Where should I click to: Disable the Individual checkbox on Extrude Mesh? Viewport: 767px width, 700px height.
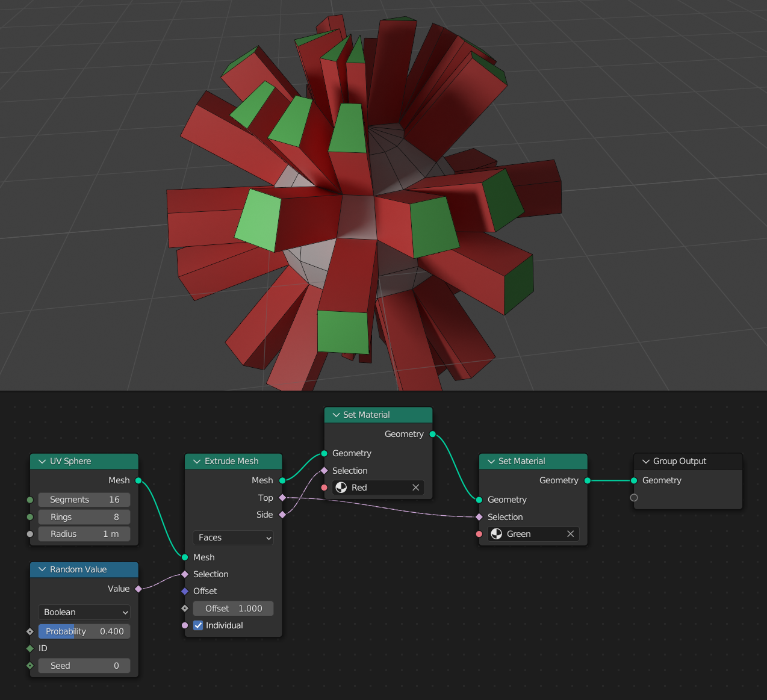198,625
